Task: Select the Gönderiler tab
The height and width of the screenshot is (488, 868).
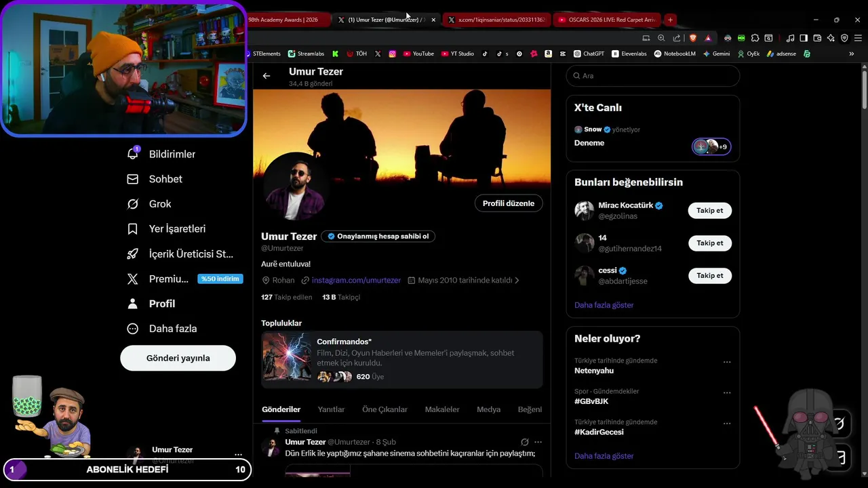Action: [x=281, y=409]
